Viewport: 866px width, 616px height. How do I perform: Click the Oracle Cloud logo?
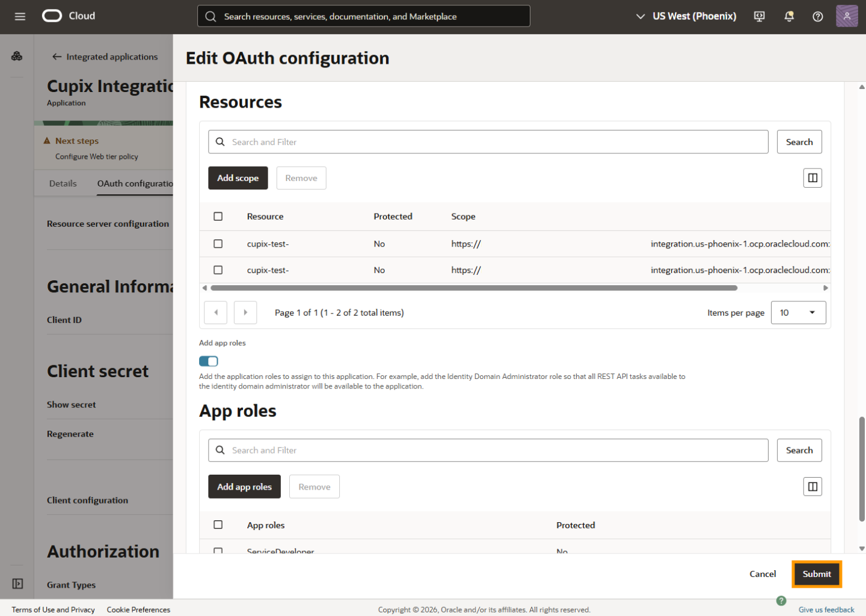pos(69,16)
